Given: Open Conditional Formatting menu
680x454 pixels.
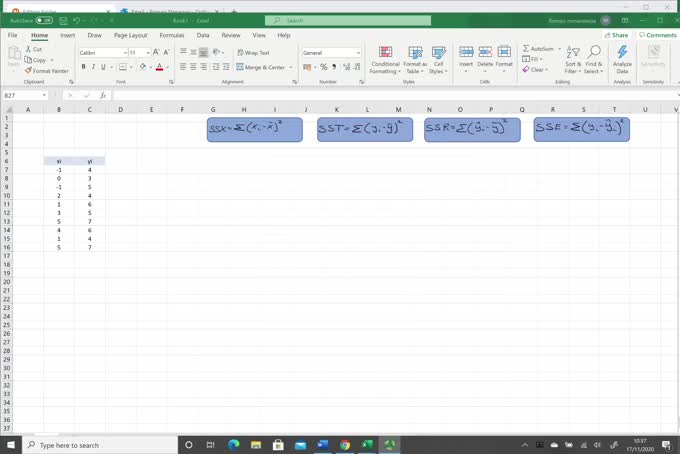Looking at the screenshot, I should (x=385, y=58).
